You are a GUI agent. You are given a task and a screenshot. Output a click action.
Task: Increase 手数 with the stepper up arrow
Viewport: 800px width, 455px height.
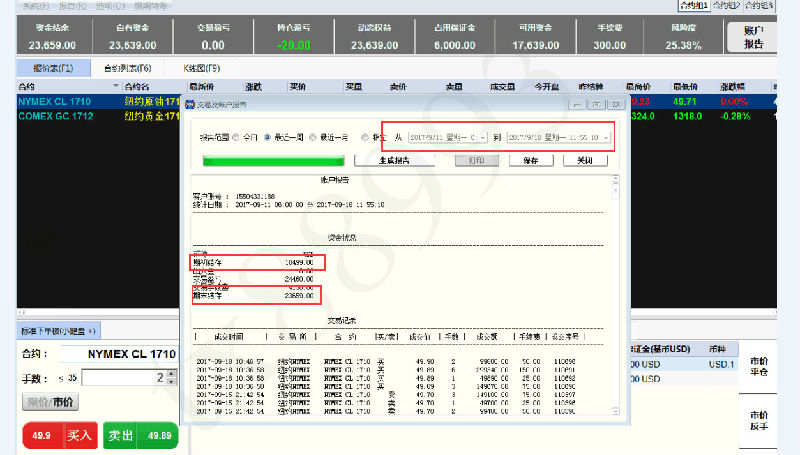pos(171,374)
